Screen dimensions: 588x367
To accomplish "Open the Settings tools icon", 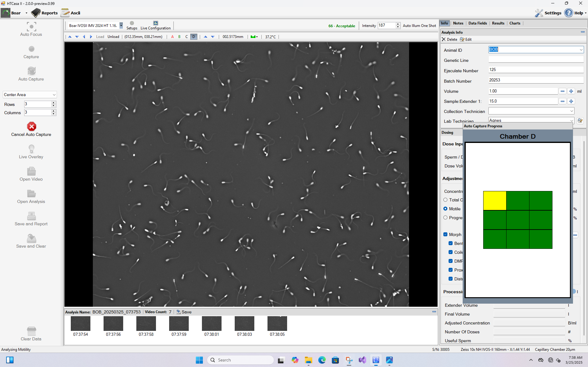I will point(539,13).
